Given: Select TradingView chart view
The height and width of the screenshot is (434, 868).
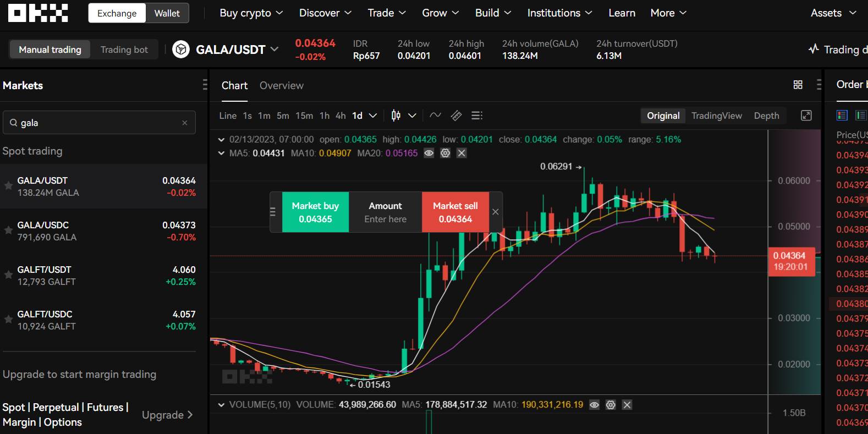Looking at the screenshot, I should [716, 116].
